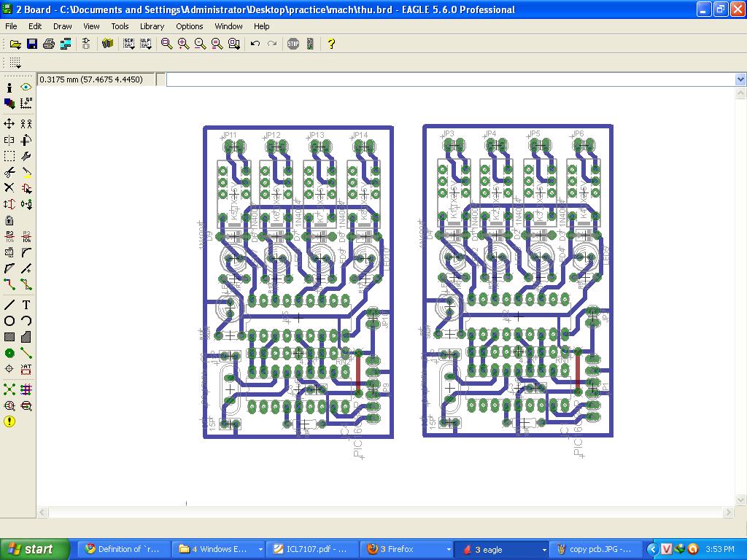The height and width of the screenshot is (560, 747).
Task: Expand the command line history dropdown
Action: [x=740, y=79]
